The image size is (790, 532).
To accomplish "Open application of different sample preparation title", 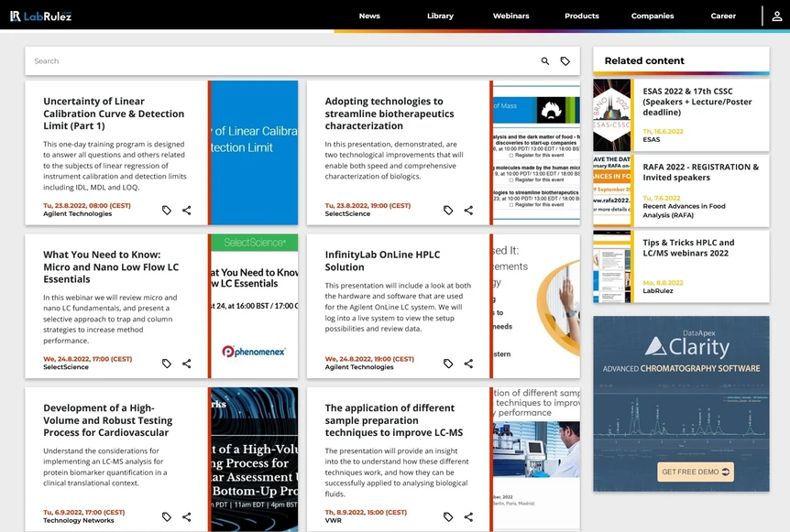I will [x=393, y=420].
